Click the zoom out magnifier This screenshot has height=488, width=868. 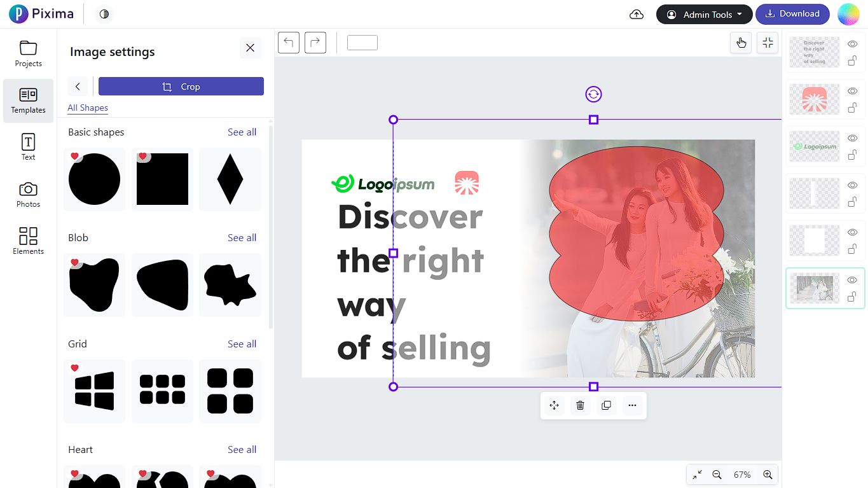[x=717, y=475]
